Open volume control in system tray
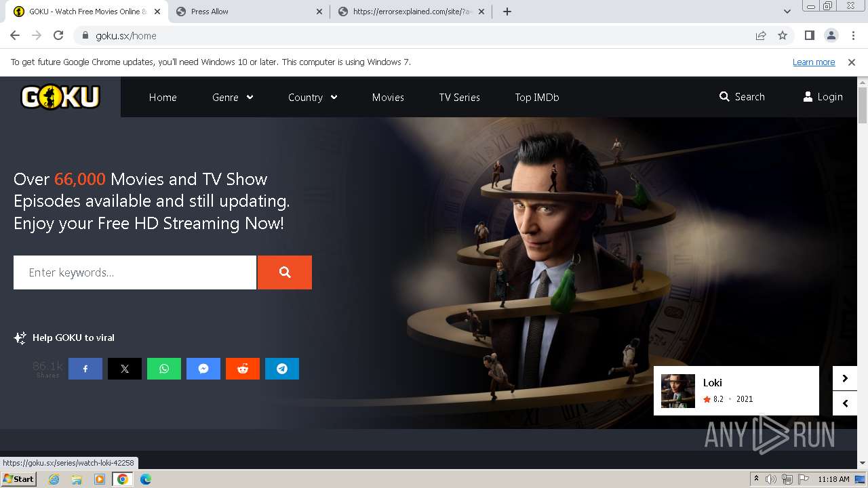Screen dimensions: 868x488 [771, 479]
